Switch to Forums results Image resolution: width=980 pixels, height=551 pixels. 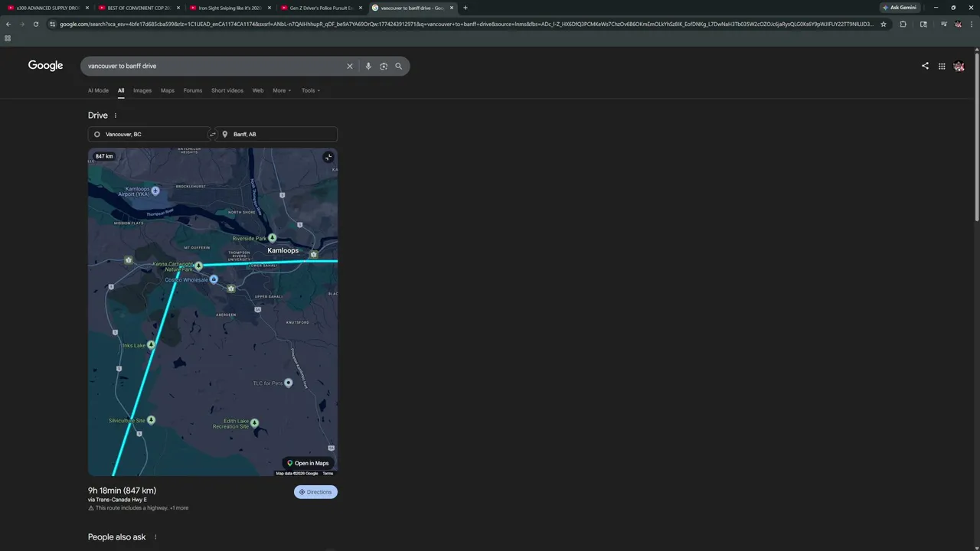point(193,90)
